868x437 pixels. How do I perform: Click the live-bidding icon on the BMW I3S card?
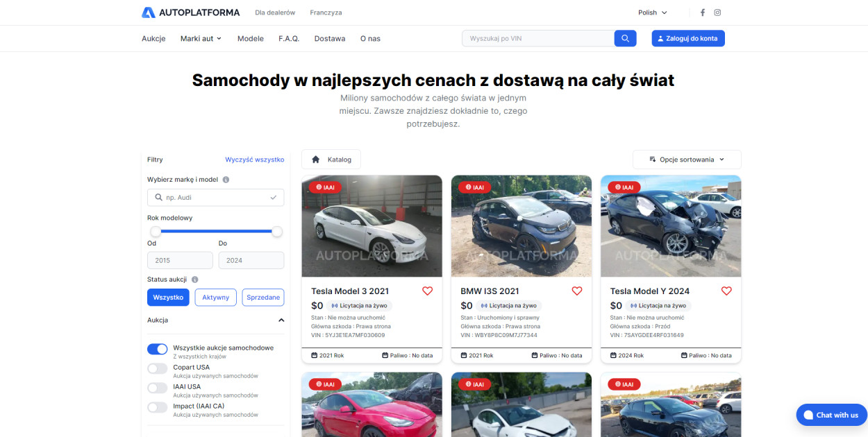tap(484, 305)
